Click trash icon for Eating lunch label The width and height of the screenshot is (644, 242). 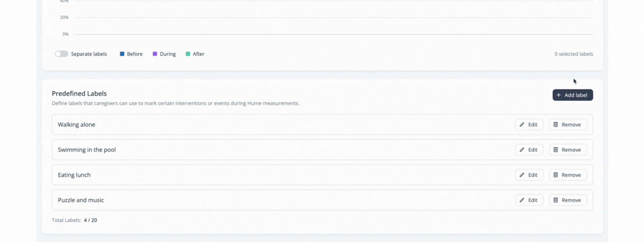[555, 175]
